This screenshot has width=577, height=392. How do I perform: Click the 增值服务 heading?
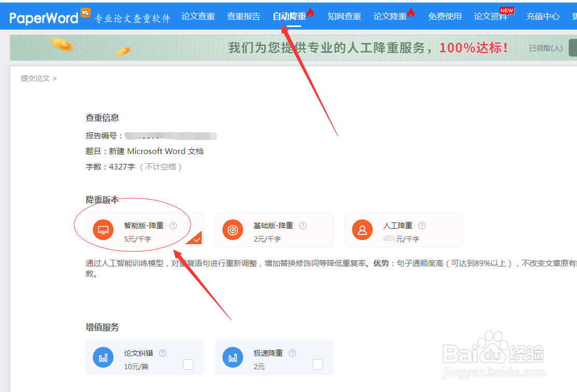pos(102,327)
